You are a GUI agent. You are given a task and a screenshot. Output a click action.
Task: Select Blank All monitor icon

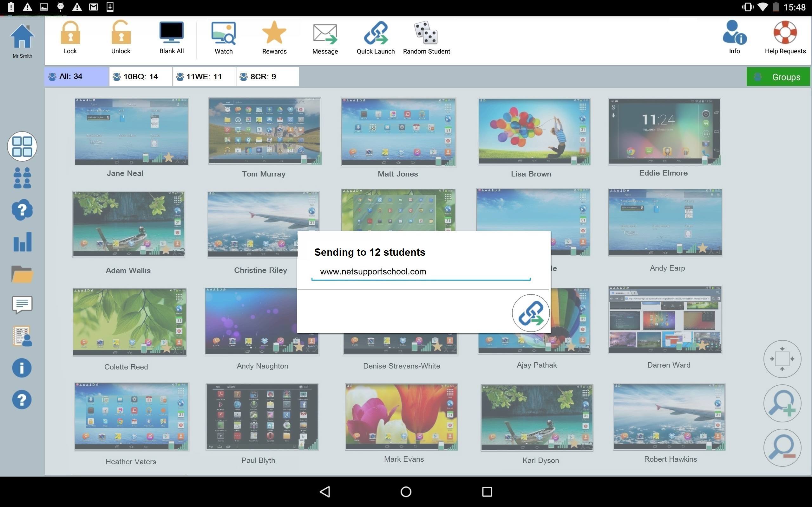pos(171,33)
